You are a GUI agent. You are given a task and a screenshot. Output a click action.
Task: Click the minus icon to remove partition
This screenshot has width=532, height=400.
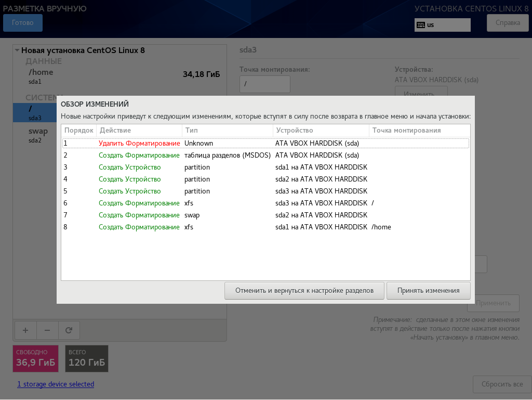(x=47, y=330)
